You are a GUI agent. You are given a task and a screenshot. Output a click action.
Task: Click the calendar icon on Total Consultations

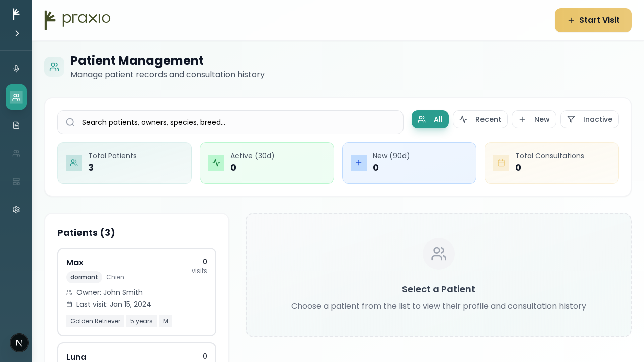pos(501,163)
